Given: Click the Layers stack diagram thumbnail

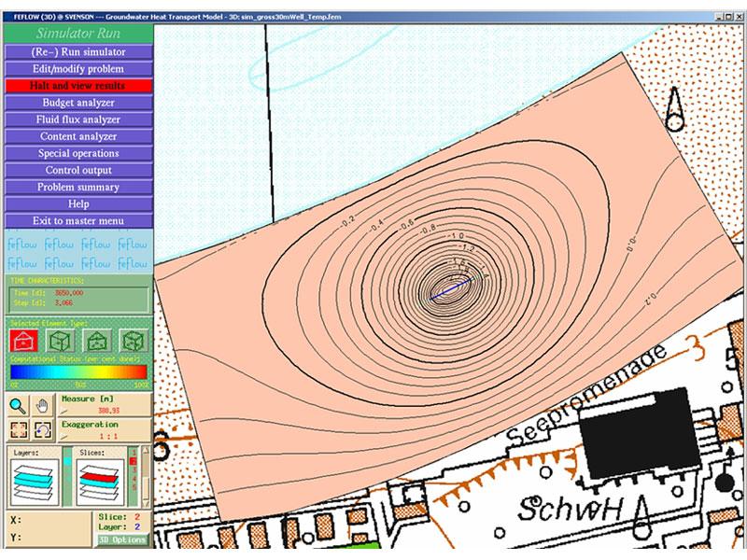Looking at the screenshot, I should pyautogui.click(x=34, y=483).
